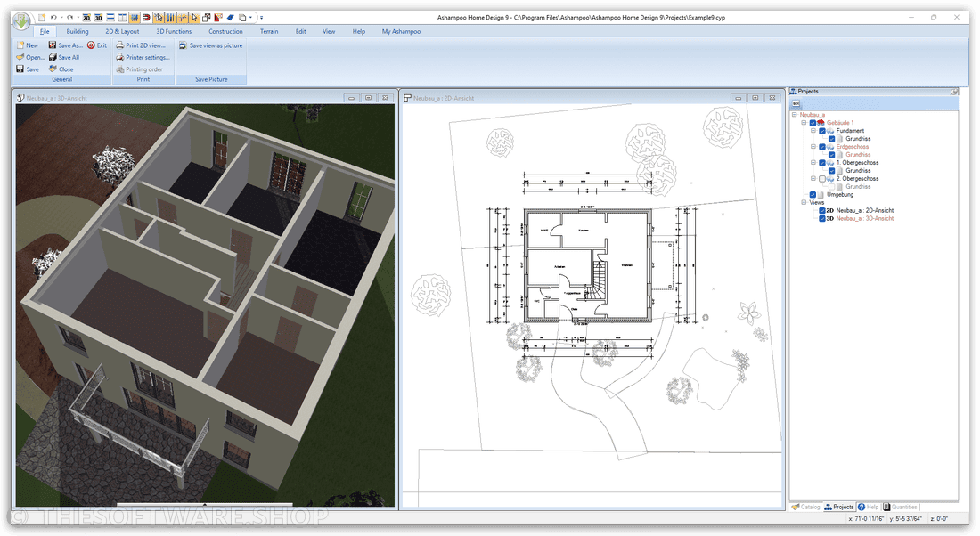
Task: Click the blue book icon in quick toolbar
Action: coord(230,18)
